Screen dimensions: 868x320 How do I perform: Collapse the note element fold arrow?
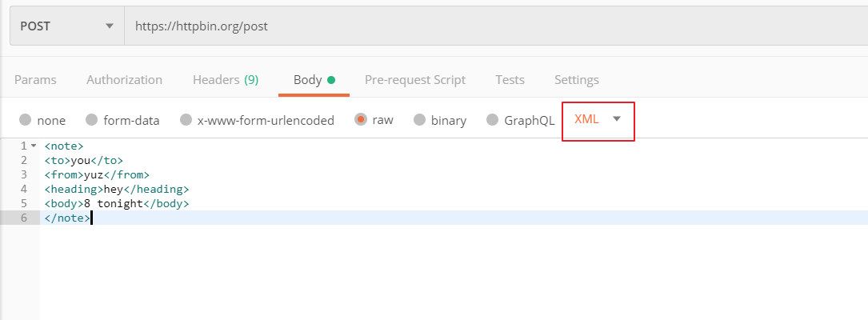tap(33, 146)
